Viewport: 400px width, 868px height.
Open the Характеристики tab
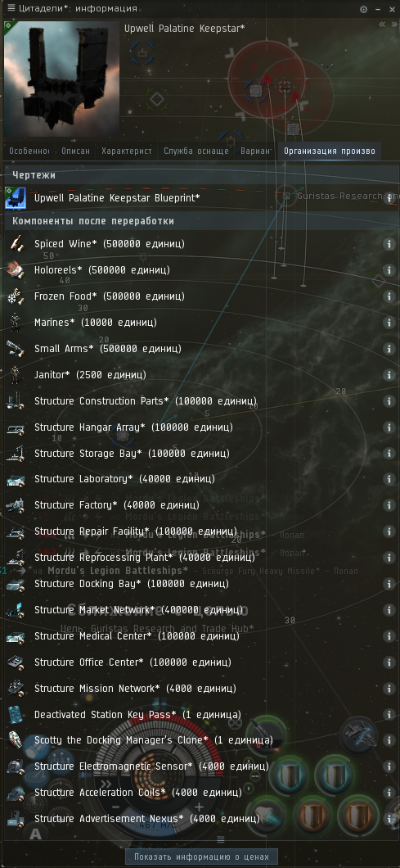coord(127,151)
